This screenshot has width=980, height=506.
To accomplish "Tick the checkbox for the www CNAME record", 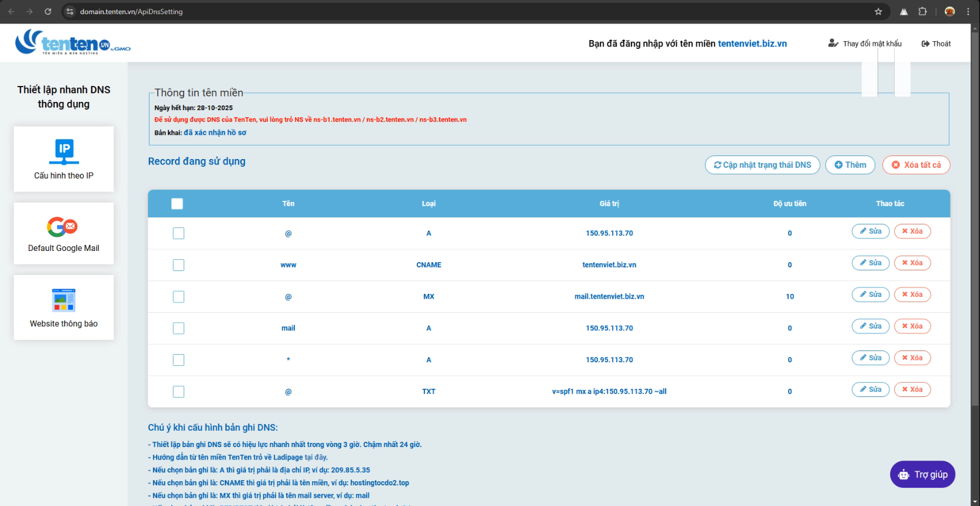I will (x=178, y=265).
